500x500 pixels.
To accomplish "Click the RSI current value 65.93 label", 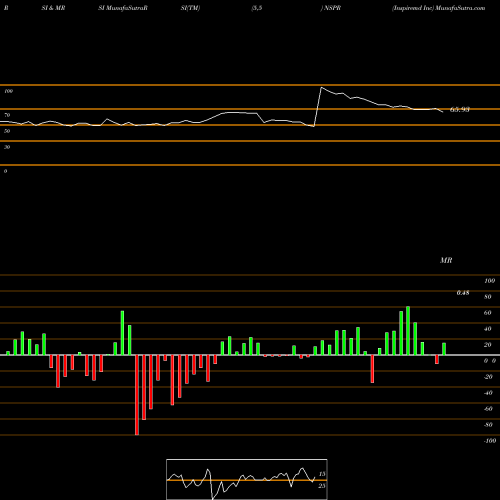I will (x=460, y=109).
